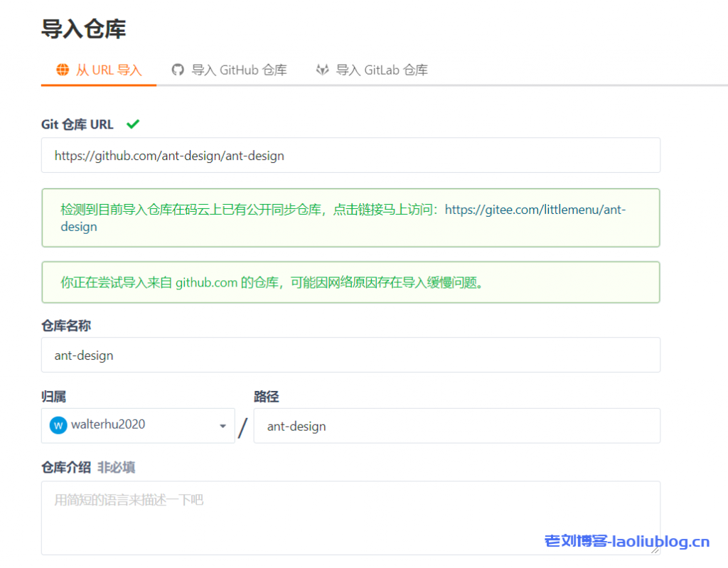Viewport: 728px width, 568px height.
Task: Click the 非必填 hint text
Action: [117, 467]
